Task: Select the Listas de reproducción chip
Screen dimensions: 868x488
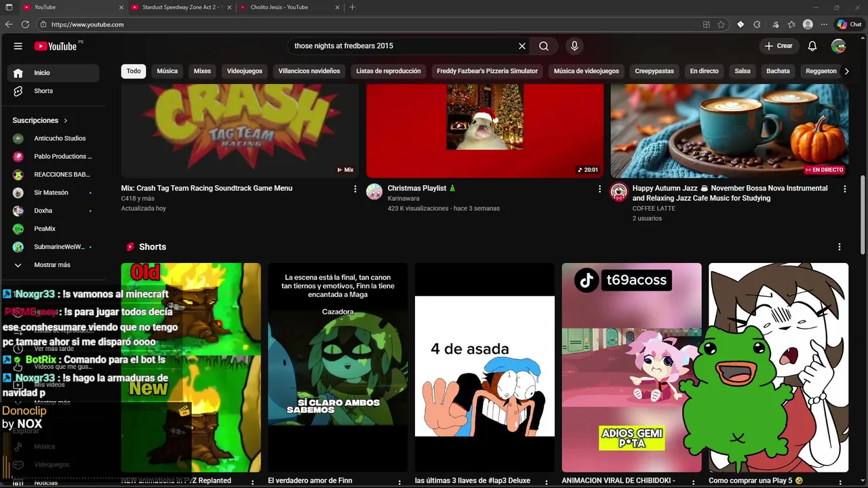Action: (x=389, y=71)
